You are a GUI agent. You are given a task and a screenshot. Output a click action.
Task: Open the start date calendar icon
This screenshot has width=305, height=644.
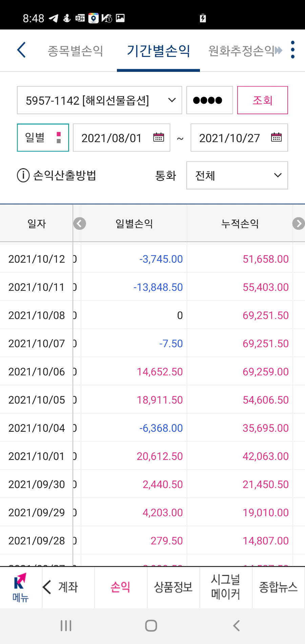click(159, 137)
